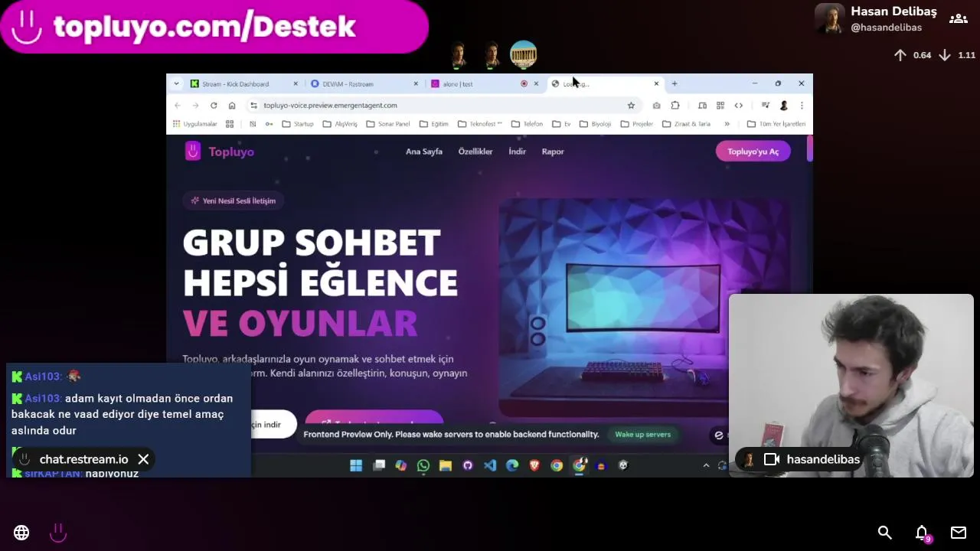Open Brave browser from the taskbar
The height and width of the screenshot is (551, 980).
534,465
